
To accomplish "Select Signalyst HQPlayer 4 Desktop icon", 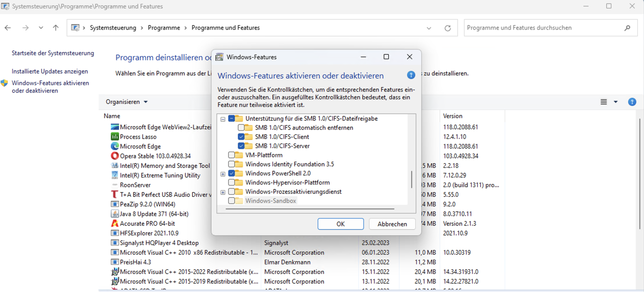I will pos(115,243).
